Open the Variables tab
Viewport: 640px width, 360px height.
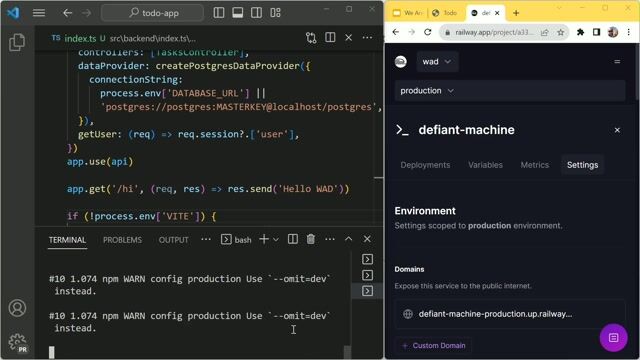coord(485,165)
